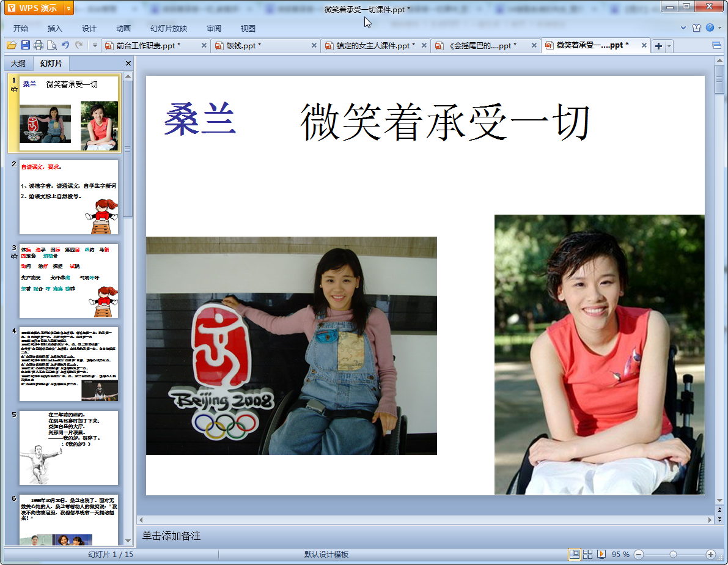
Task: Click the Open folder icon
Action: coord(12,45)
